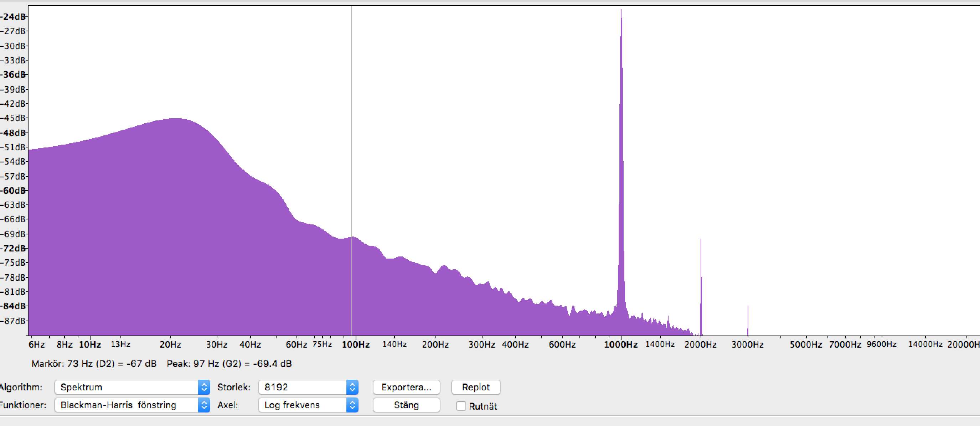Screen dimensions: 980x426
Task: Click the Algorithm label
Action: pyautogui.click(x=21, y=387)
